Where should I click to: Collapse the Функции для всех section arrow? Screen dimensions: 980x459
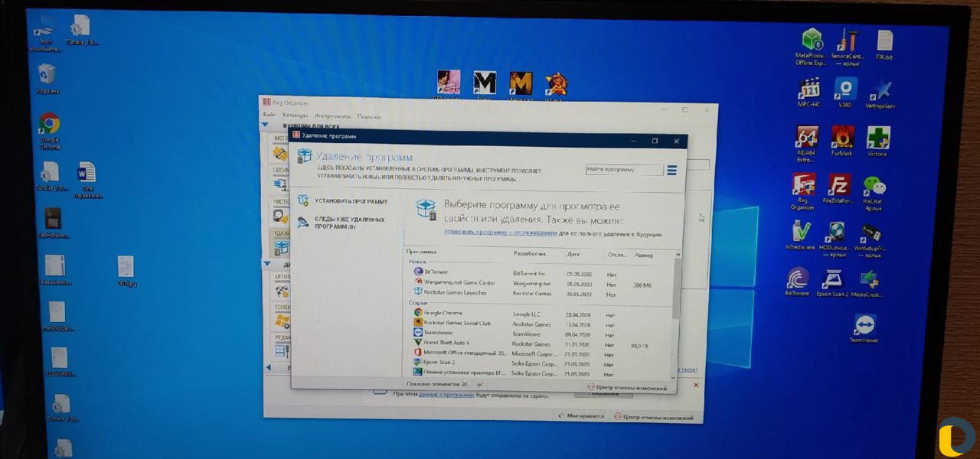coord(266,125)
